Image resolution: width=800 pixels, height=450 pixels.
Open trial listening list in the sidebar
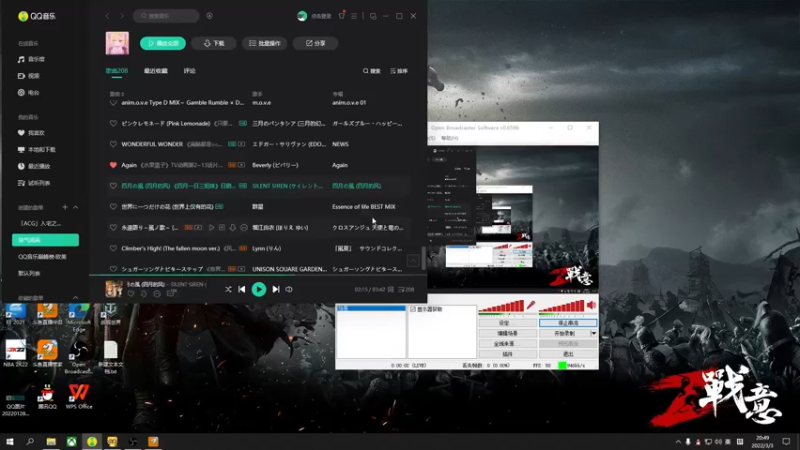click(34, 183)
